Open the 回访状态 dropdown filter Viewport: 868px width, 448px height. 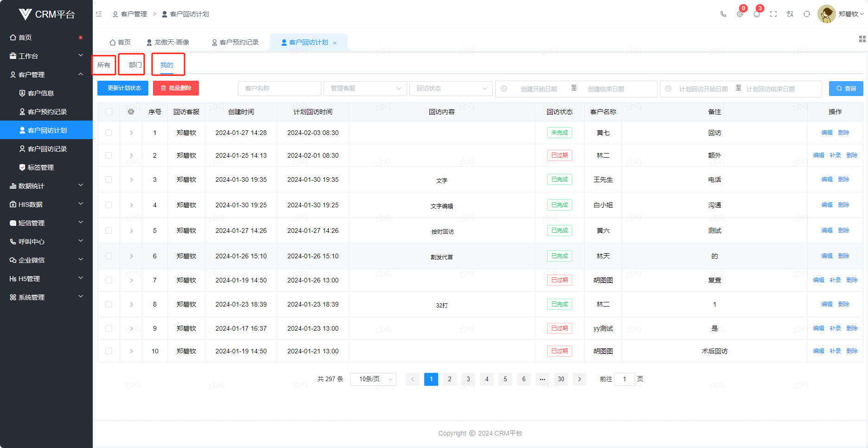coord(451,89)
